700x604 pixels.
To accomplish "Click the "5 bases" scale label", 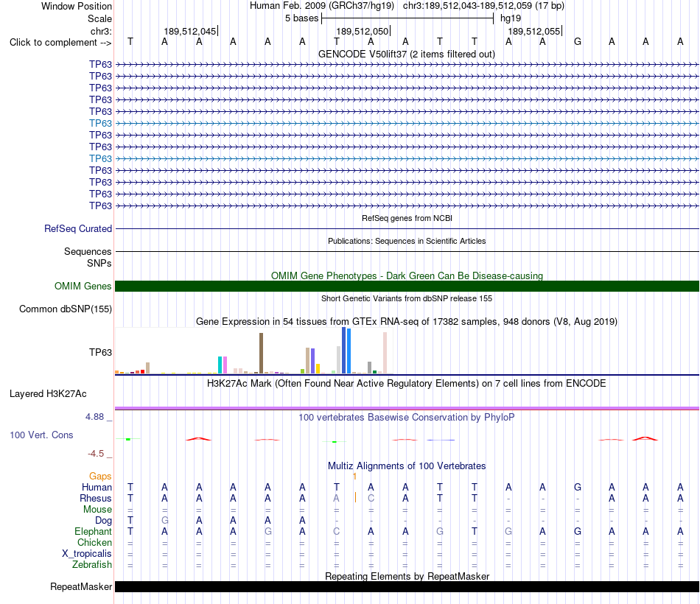I will tap(302, 18).
